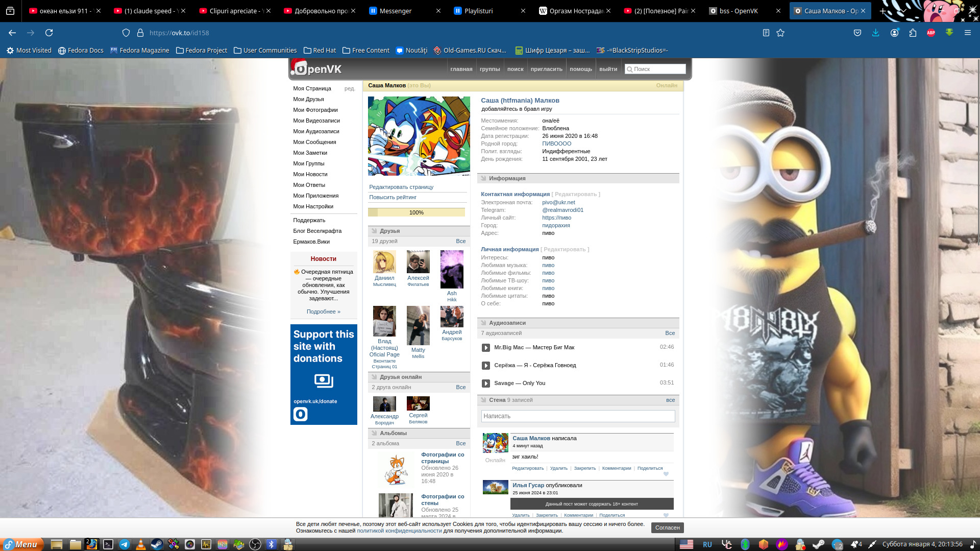Open the Firefox hamburger menu
980x551 pixels.
pyautogui.click(x=968, y=33)
